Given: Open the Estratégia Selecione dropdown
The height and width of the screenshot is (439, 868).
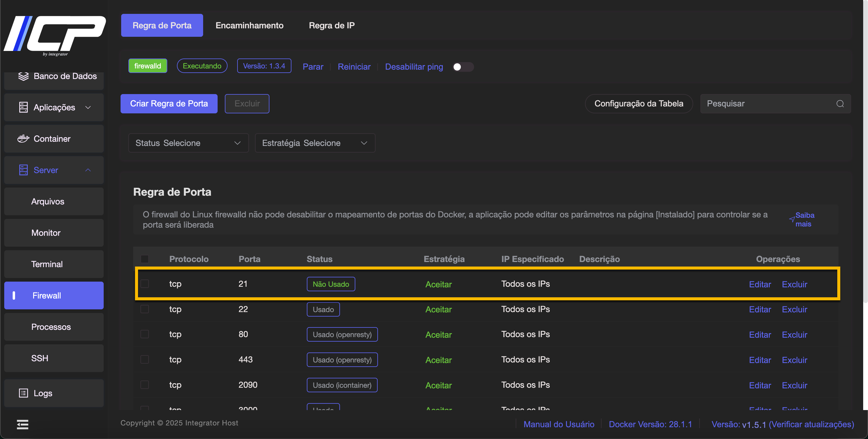Looking at the screenshot, I should coord(315,143).
